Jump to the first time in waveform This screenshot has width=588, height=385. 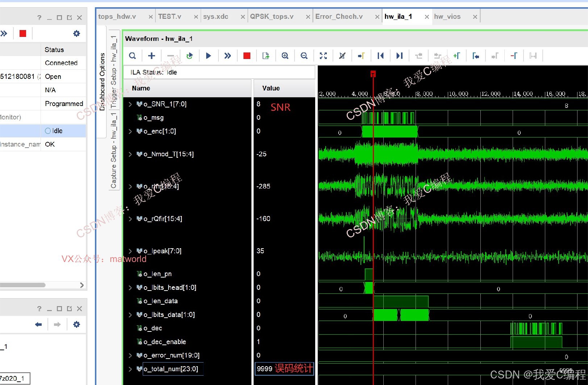point(380,56)
